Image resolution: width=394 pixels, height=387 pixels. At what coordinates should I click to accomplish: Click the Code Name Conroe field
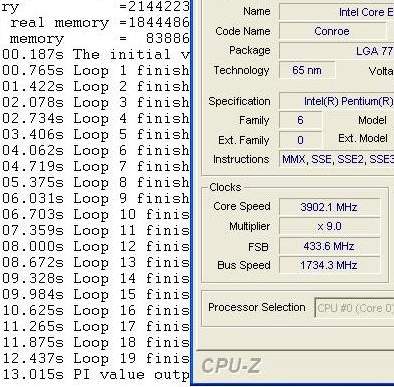click(x=332, y=31)
